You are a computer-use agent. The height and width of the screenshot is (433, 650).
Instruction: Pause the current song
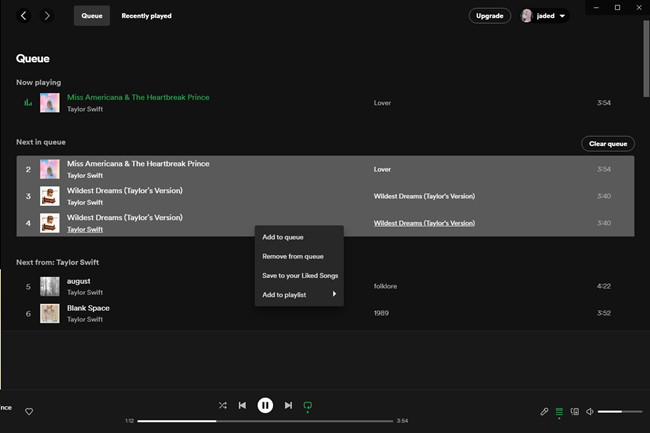tap(265, 405)
